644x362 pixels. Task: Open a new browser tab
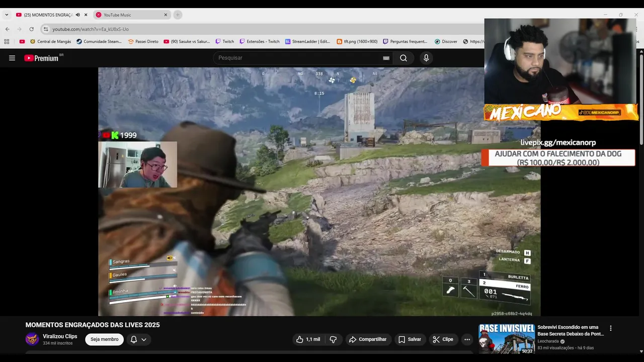click(x=178, y=15)
